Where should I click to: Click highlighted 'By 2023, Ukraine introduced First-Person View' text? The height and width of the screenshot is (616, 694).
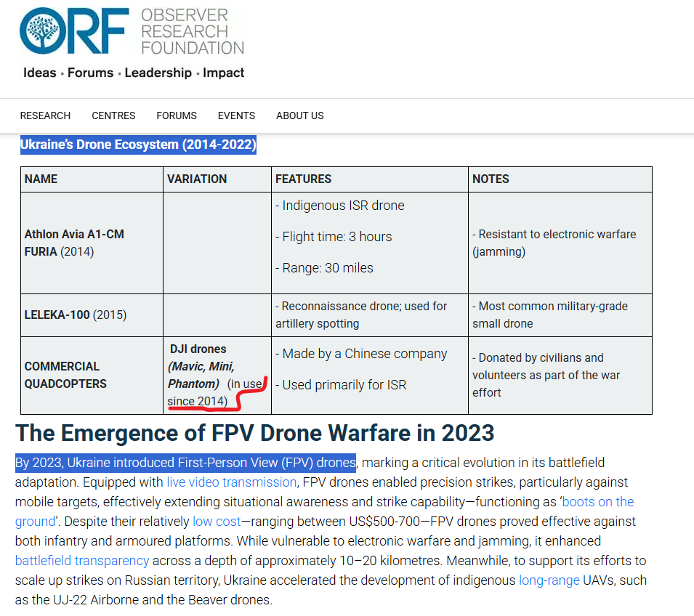(x=185, y=463)
